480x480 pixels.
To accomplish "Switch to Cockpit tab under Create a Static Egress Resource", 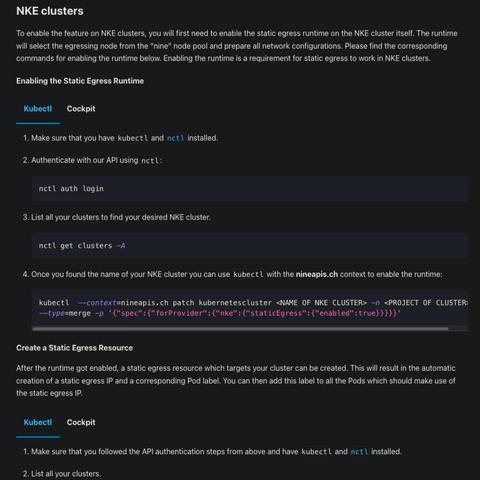I will (81, 423).
